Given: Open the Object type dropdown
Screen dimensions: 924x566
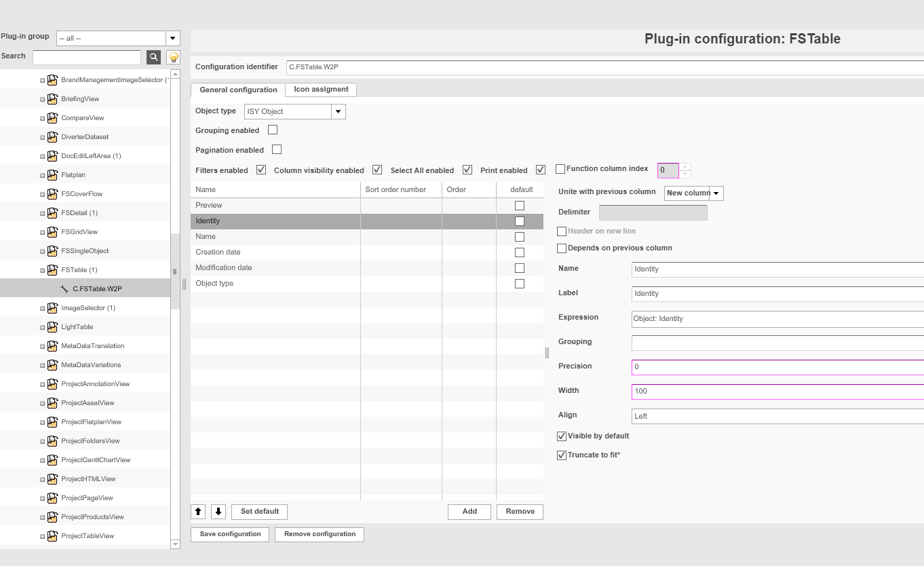Looking at the screenshot, I should (x=339, y=111).
